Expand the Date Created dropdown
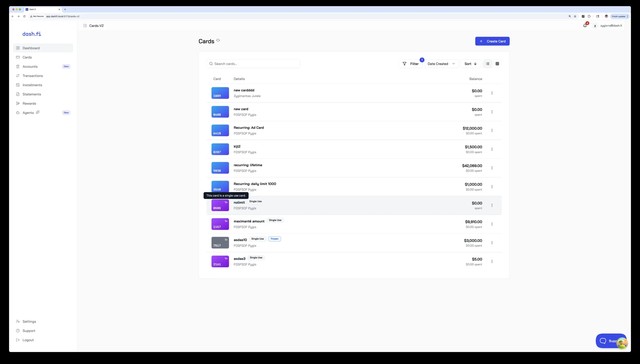The image size is (640, 364). [x=441, y=64]
